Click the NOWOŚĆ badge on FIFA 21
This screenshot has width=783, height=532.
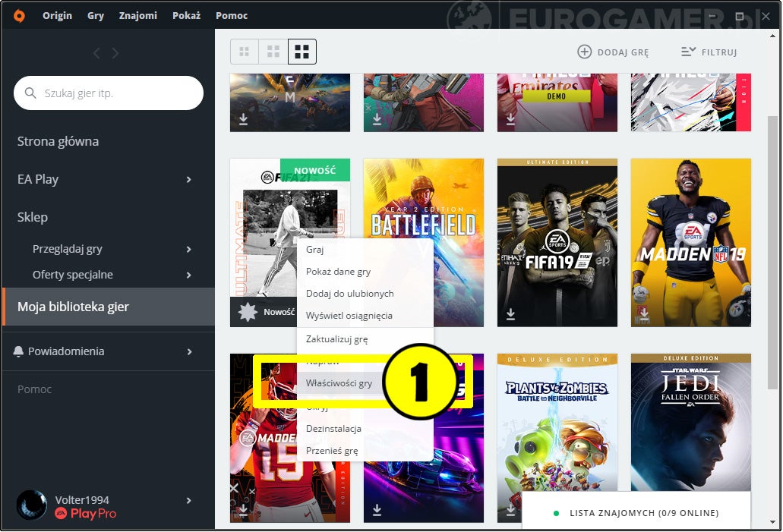[x=315, y=170]
